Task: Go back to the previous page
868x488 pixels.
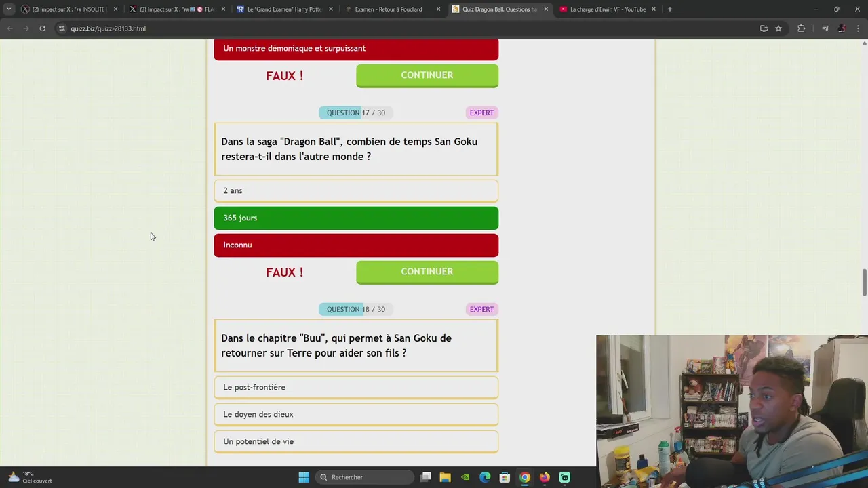Action: tap(9, 28)
